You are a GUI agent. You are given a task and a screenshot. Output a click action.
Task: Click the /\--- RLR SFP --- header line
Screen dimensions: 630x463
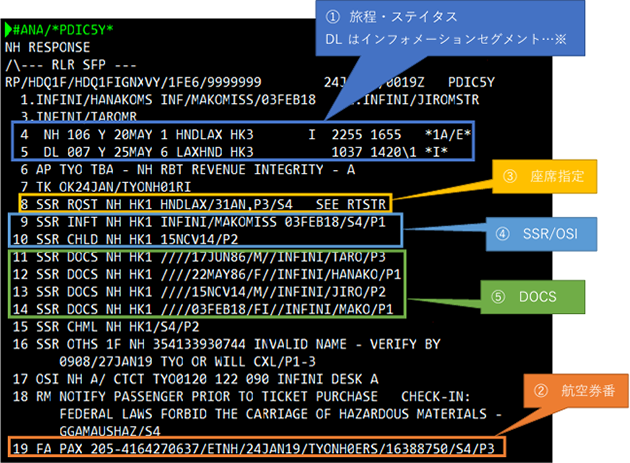(71, 65)
